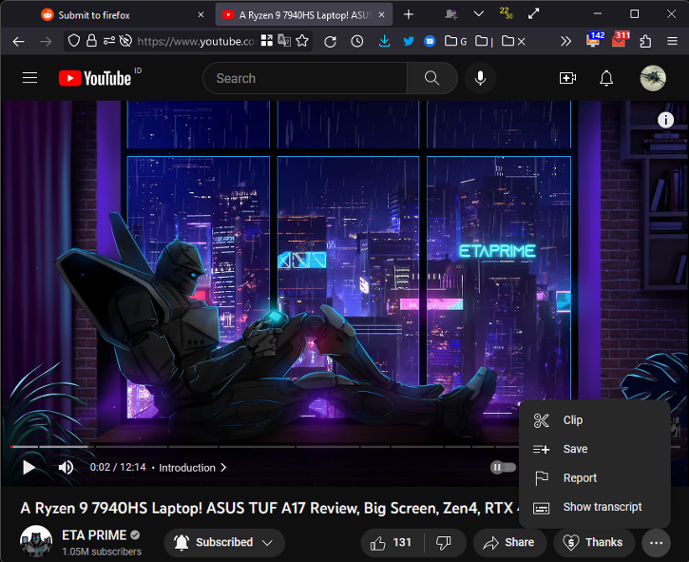689x562 pixels.
Task: Show more bookmarks overflow chevron
Action: tap(566, 42)
